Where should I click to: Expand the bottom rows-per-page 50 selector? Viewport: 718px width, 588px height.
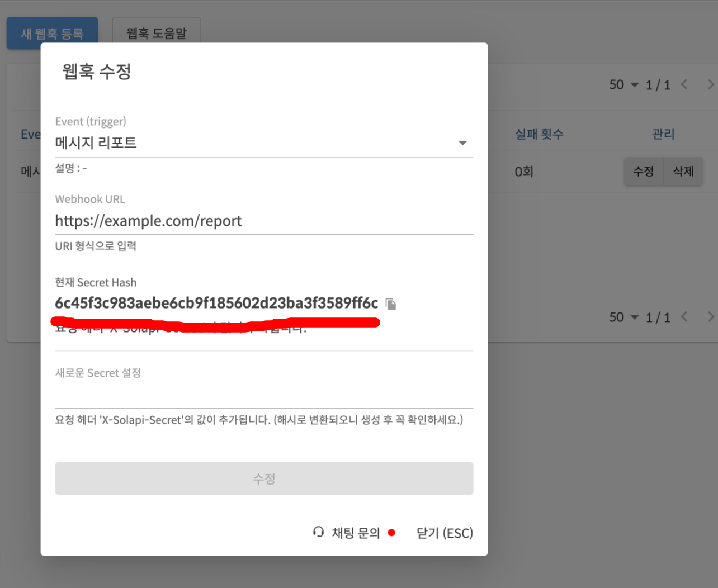click(x=623, y=317)
